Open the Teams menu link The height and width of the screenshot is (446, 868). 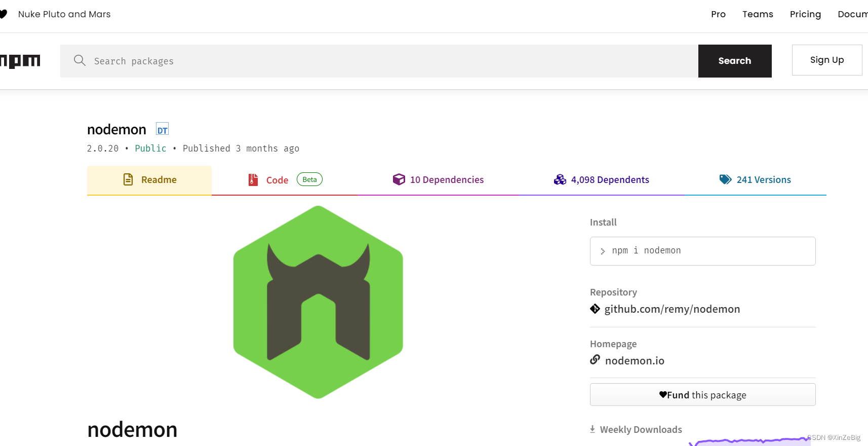pyautogui.click(x=758, y=14)
